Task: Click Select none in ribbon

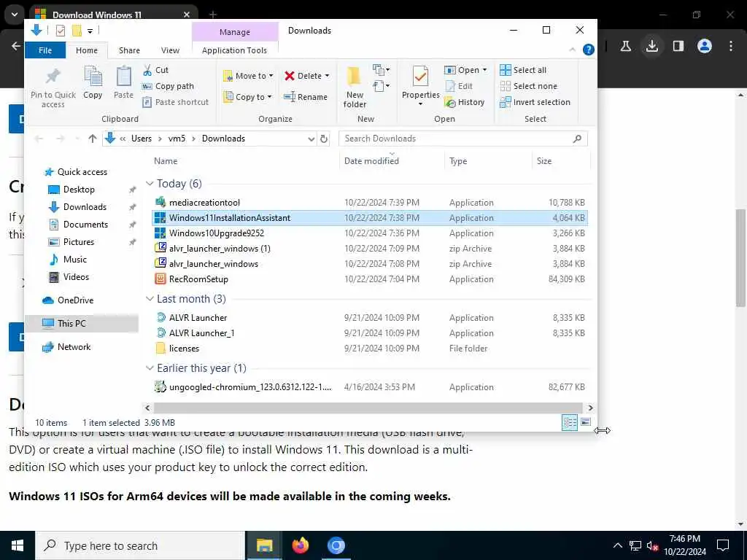Action: 528,86
